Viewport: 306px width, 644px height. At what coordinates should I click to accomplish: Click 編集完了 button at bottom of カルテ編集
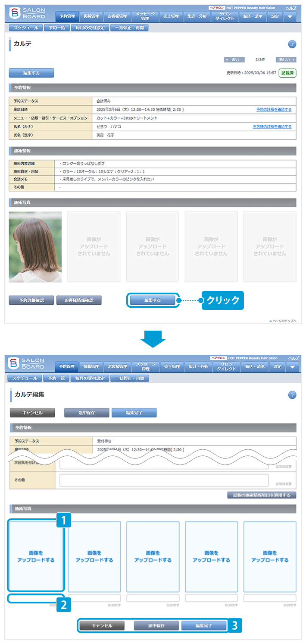[203, 625]
